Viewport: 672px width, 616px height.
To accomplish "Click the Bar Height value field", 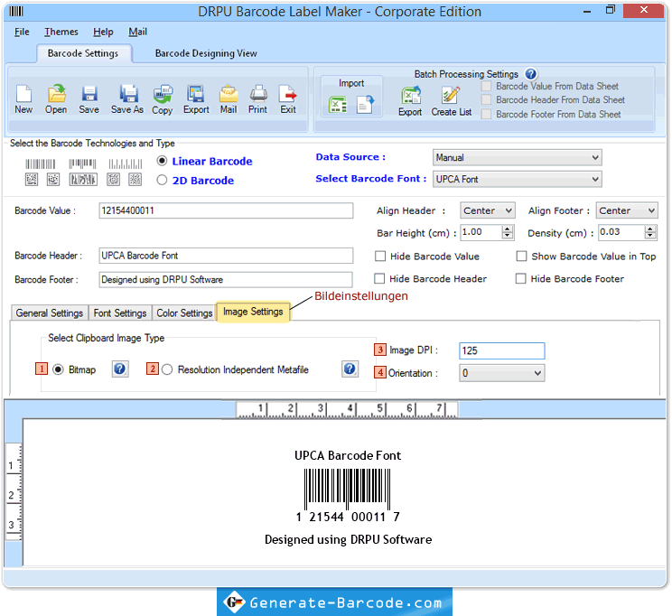I will [481, 232].
